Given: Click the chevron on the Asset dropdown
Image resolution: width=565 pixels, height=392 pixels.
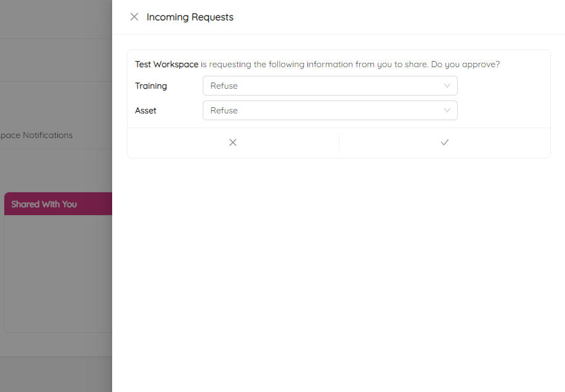Looking at the screenshot, I should tap(447, 110).
